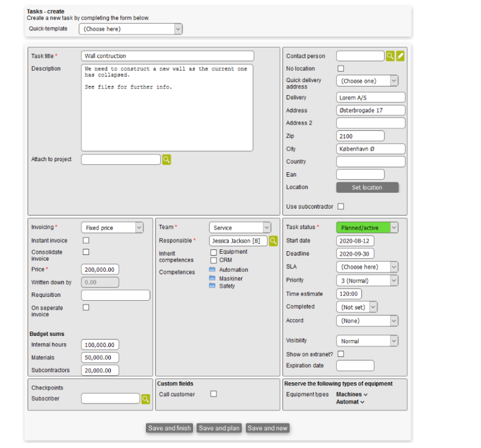Screen dimensions: 481x448
Task: Expand the Invoicing Fixed price dropdown
Action: (112, 228)
